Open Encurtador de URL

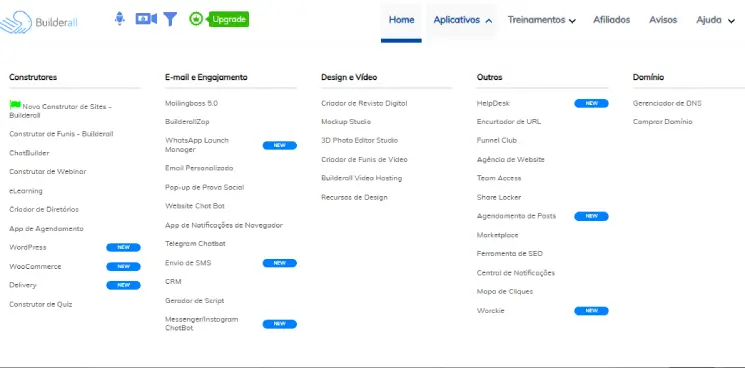click(x=509, y=122)
